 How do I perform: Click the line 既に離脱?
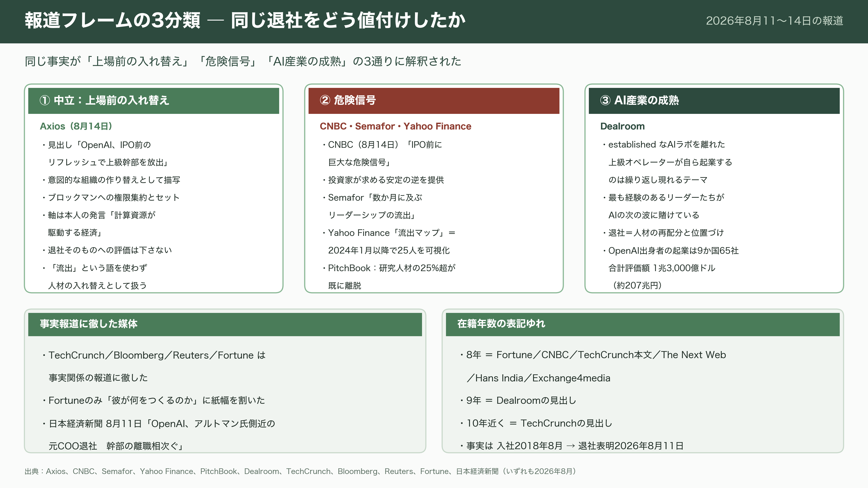(344, 285)
